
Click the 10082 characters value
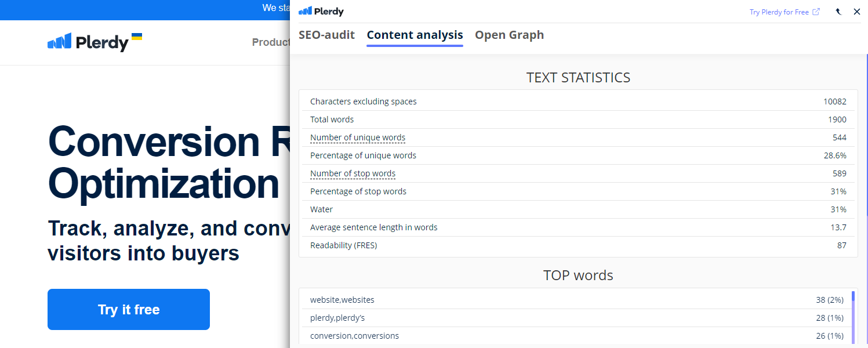pyautogui.click(x=835, y=101)
